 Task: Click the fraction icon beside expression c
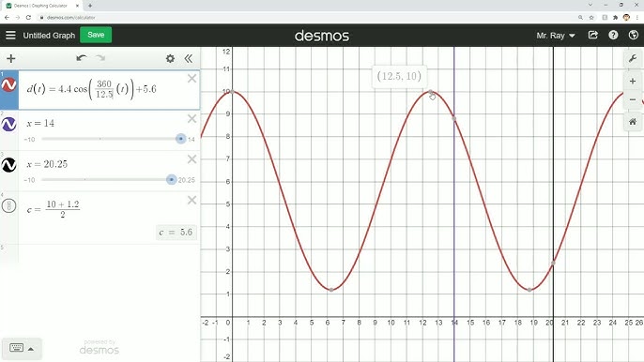pos(9,205)
